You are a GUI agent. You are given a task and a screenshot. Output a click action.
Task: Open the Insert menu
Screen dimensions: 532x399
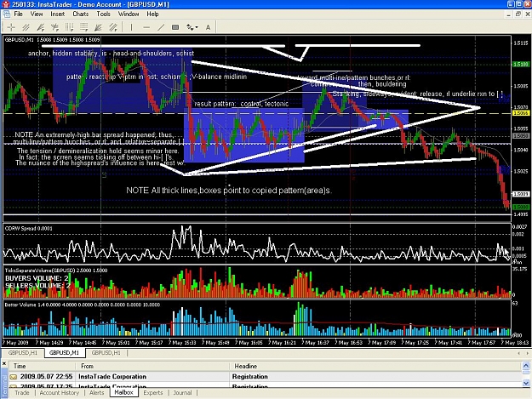click(58, 14)
